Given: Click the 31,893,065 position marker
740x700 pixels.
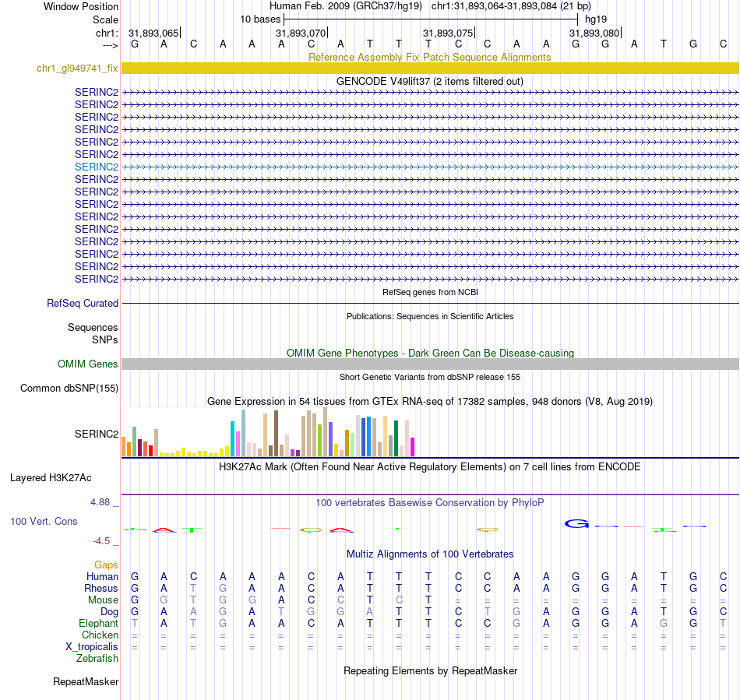Looking at the screenshot, I should point(154,33).
